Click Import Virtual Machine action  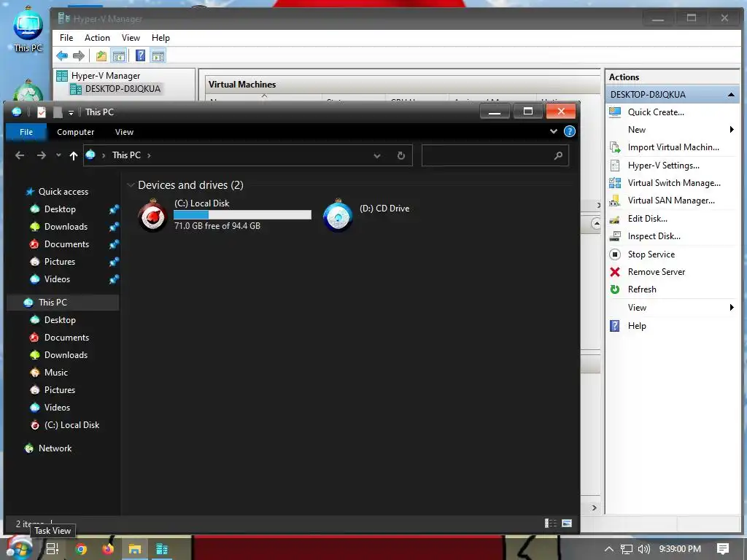(x=673, y=147)
